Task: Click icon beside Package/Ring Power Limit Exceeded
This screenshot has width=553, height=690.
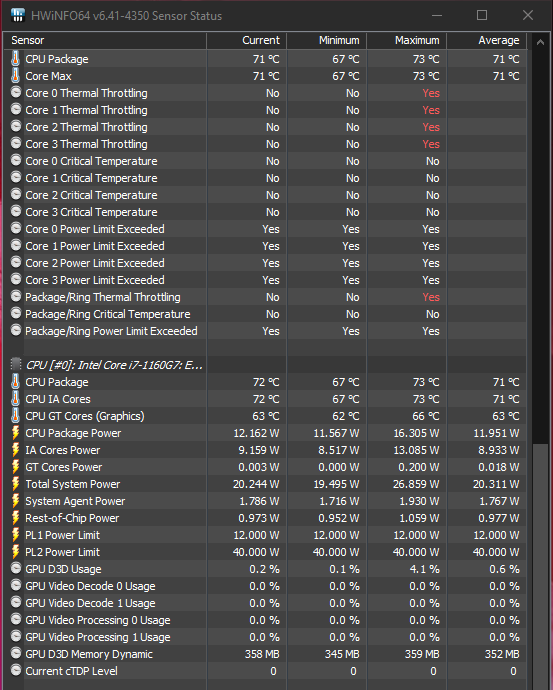Action: pos(16,330)
